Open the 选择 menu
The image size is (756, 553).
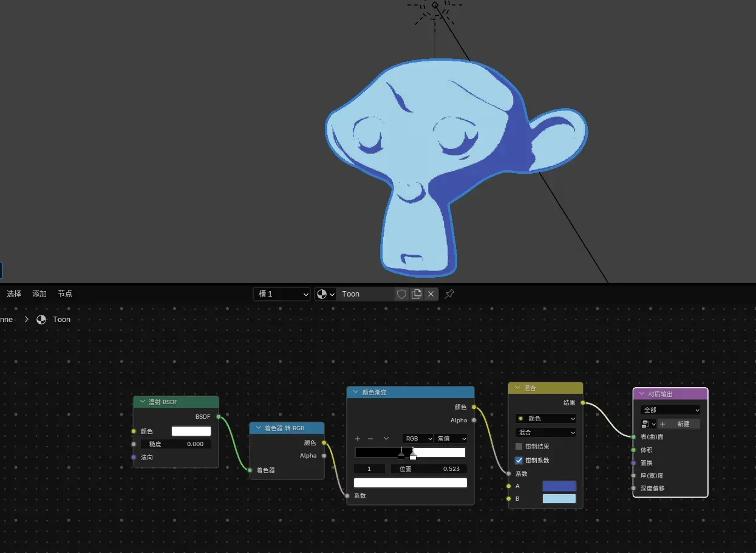(14, 294)
